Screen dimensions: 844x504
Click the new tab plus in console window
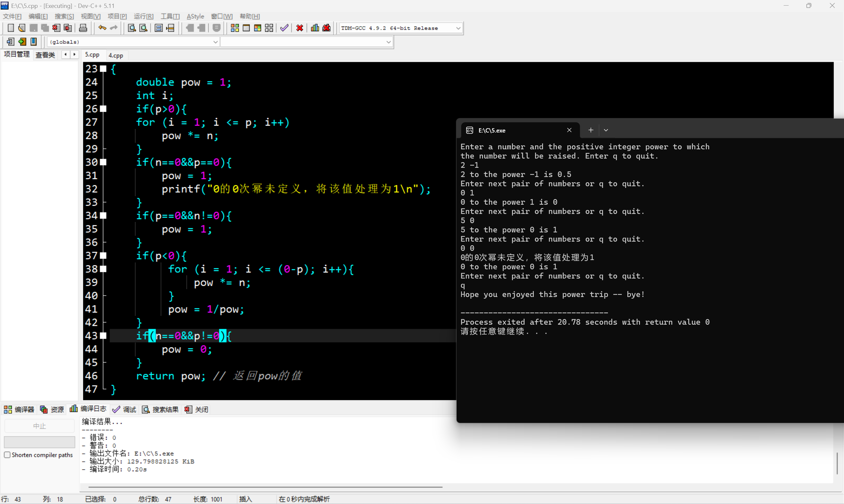590,130
